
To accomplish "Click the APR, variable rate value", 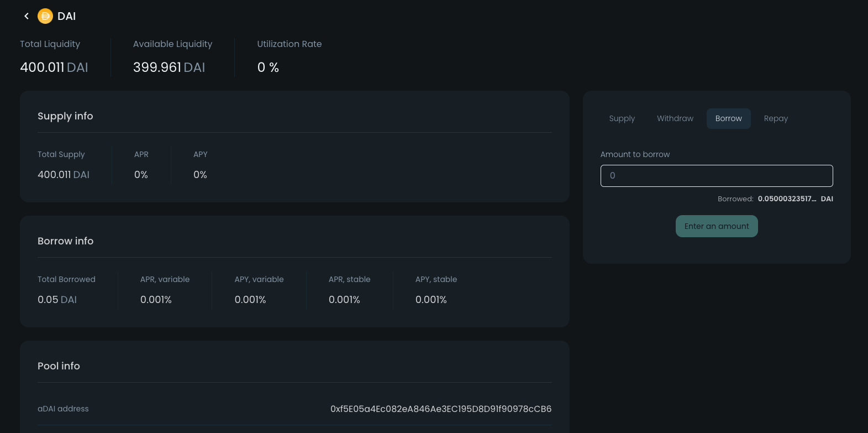I will pyautogui.click(x=156, y=300).
